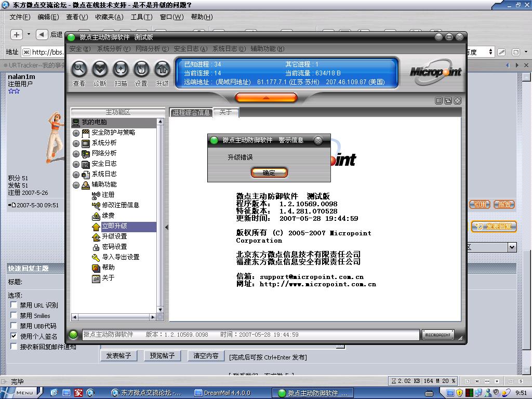Click the 帮助 icon in the tree
This screenshot has height=399, width=532.
click(x=96, y=268)
